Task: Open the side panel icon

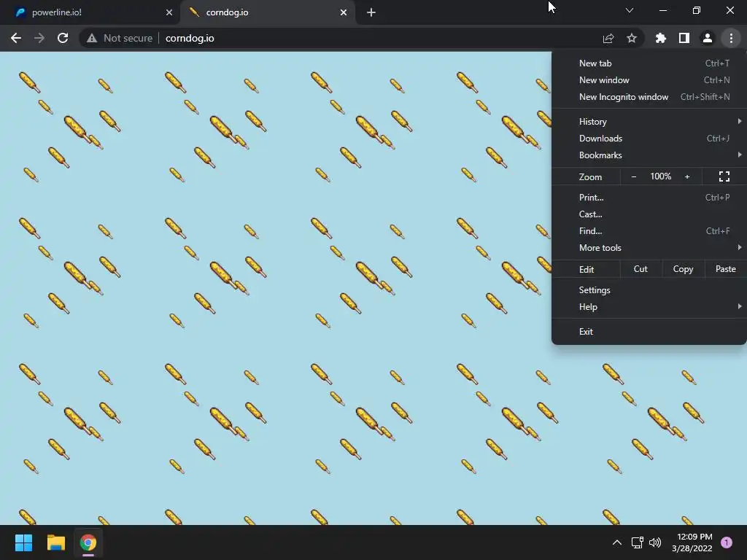Action: [x=684, y=38]
